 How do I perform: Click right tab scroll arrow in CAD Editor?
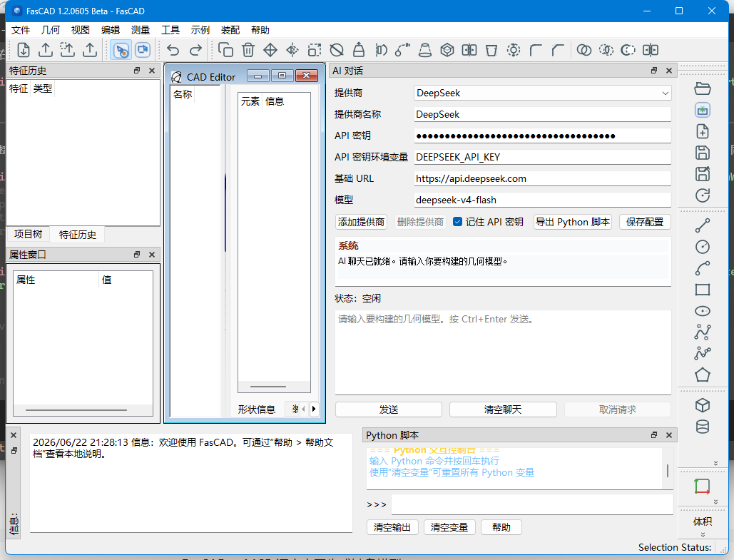click(x=314, y=409)
